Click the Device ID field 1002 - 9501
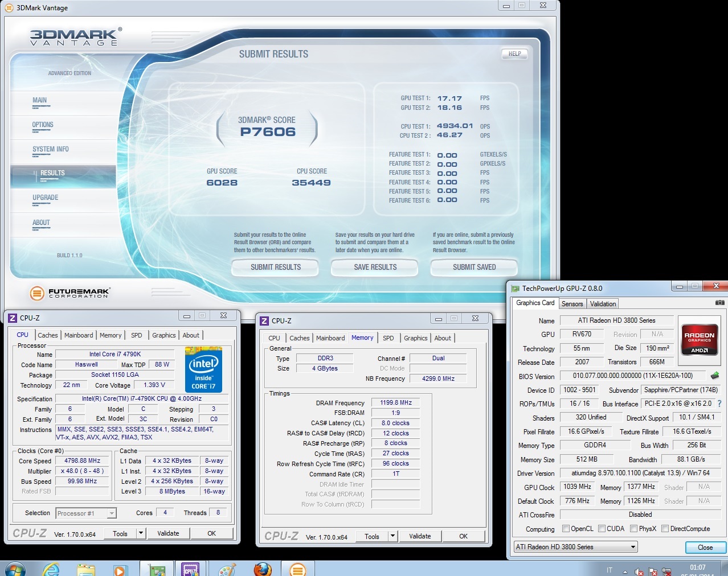The image size is (728, 576). coord(580,390)
